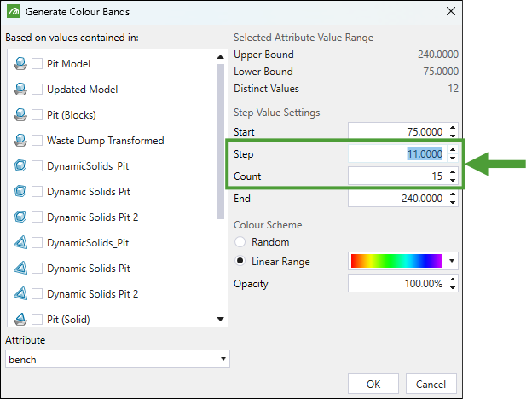The image size is (532, 399).
Task: Click the block model icon beside Pit Model
Action: [x=20, y=63]
